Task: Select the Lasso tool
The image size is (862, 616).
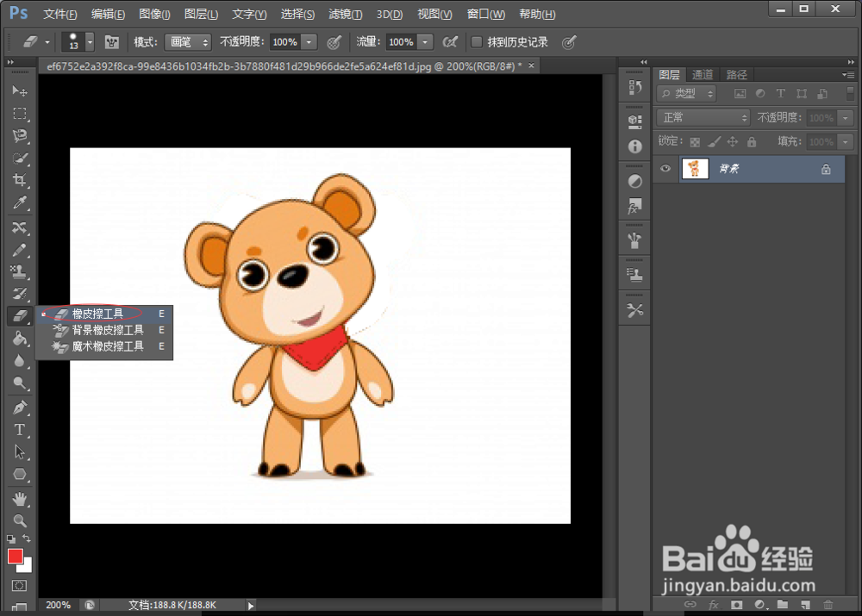Action: pos(20,136)
